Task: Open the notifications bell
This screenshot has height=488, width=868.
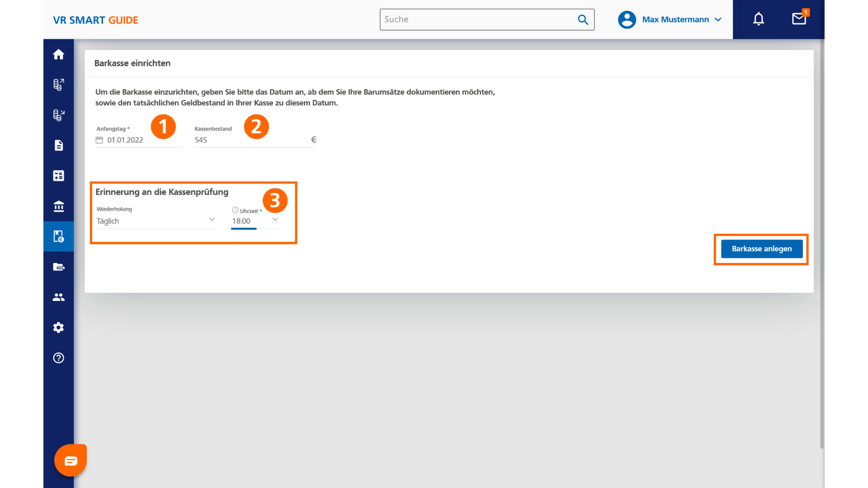Action: tap(759, 19)
